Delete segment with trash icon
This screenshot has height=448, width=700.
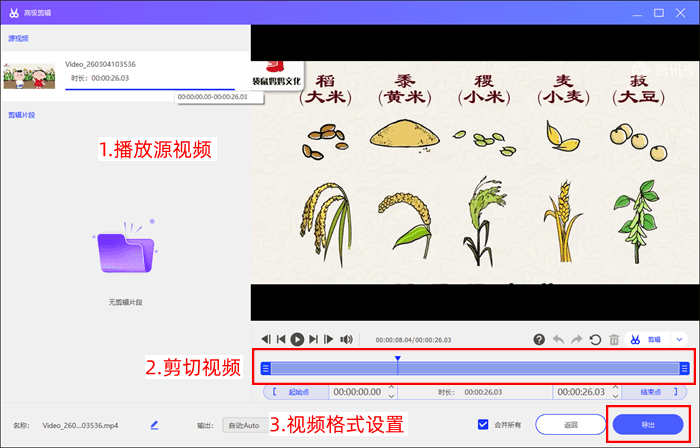614,340
